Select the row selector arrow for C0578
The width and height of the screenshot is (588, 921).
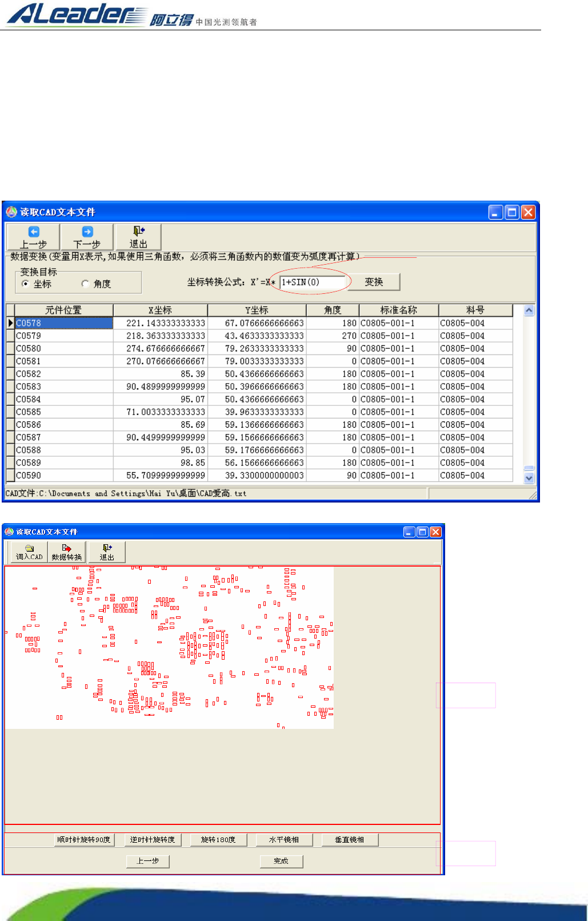10,323
